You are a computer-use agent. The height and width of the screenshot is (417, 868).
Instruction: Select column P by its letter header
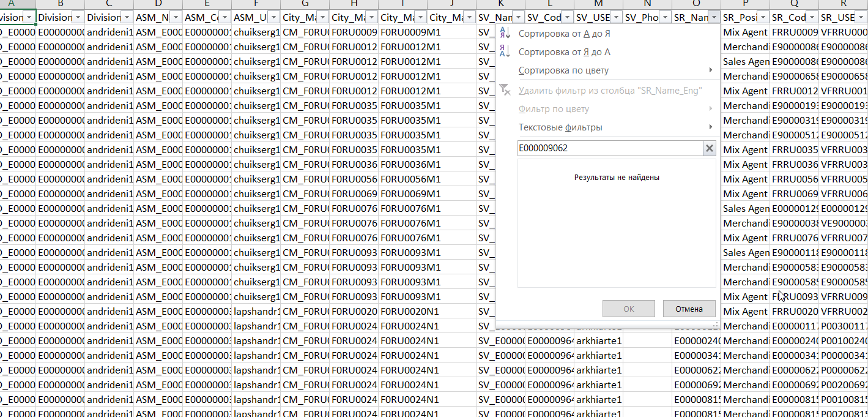click(x=746, y=4)
